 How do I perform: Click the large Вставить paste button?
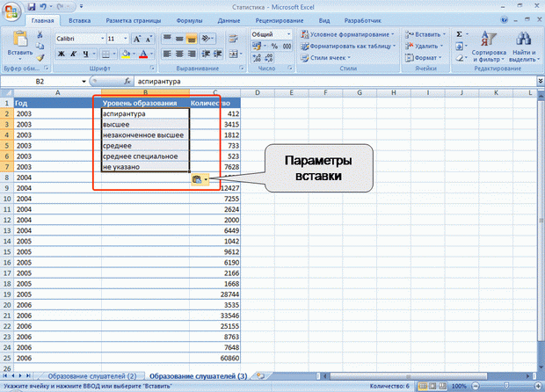click(x=20, y=45)
